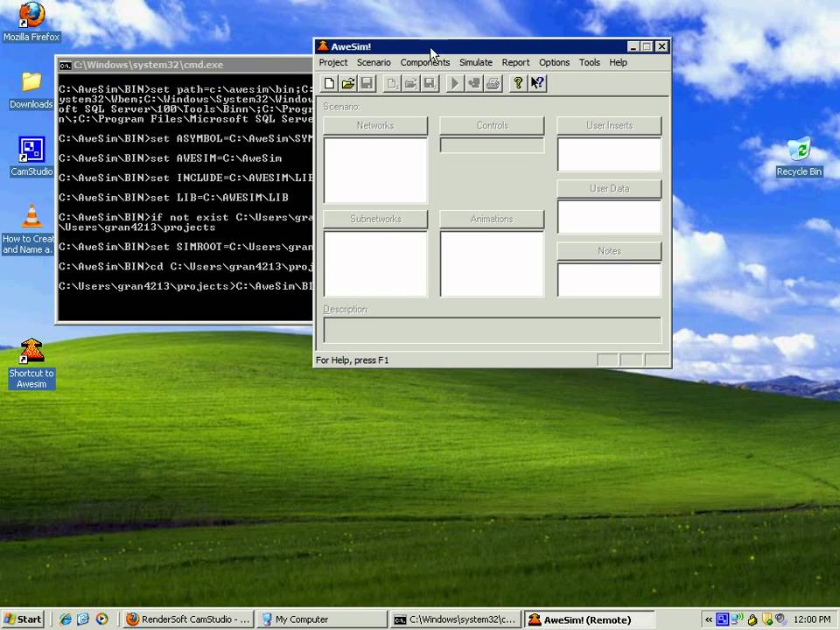Click inside the User Inserts list box
840x630 pixels.
coord(609,155)
